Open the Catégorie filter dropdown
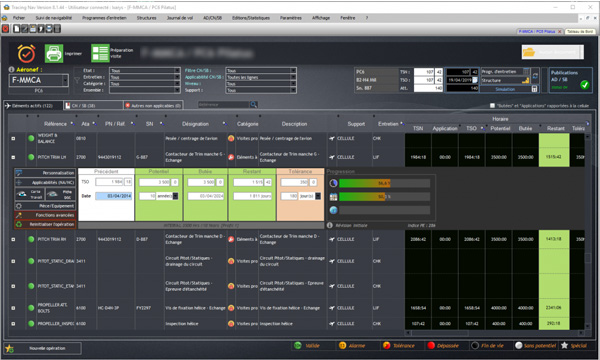The image size is (600, 360). (177, 83)
